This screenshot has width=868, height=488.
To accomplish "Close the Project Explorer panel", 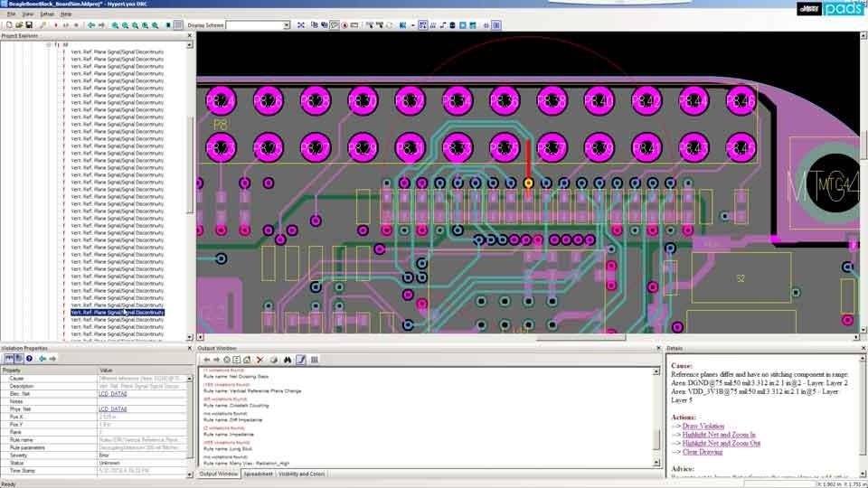I will click(x=189, y=35).
